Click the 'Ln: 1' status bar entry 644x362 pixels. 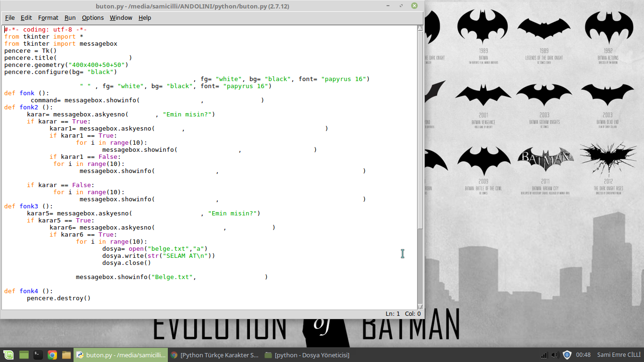point(392,313)
